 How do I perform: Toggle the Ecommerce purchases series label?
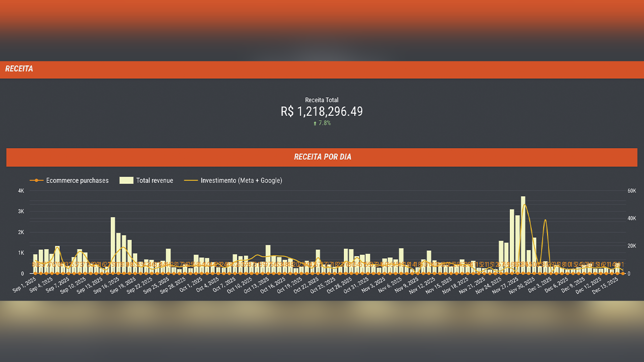(x=77, y=181)
